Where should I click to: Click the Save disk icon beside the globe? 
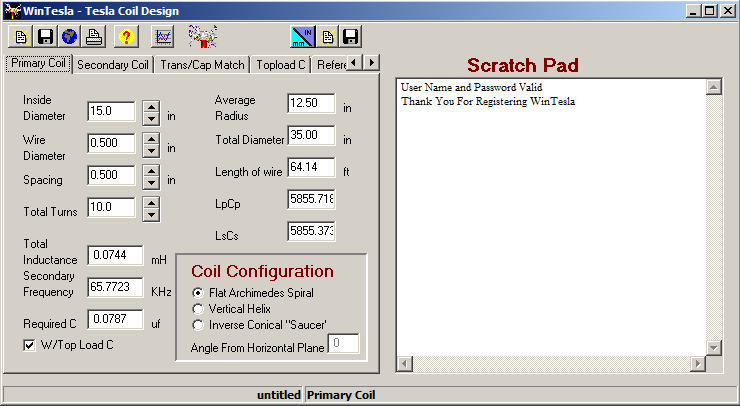[x=45, y=36]
